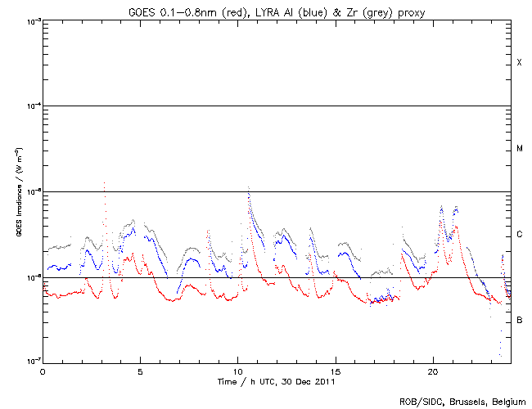The height and width of the screenshot is (409, 532).
Task: Click the ROB/SIDC Brussels credit text
Action: tap(462, 402)
